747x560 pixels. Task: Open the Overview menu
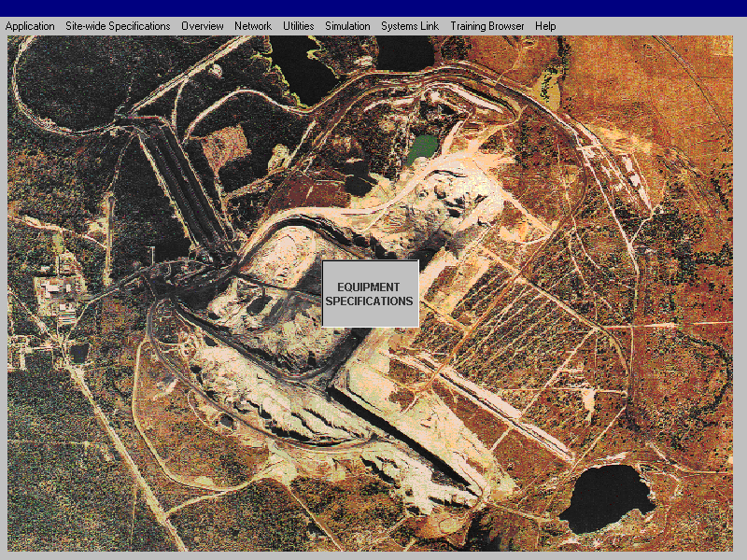coord(202,26)
